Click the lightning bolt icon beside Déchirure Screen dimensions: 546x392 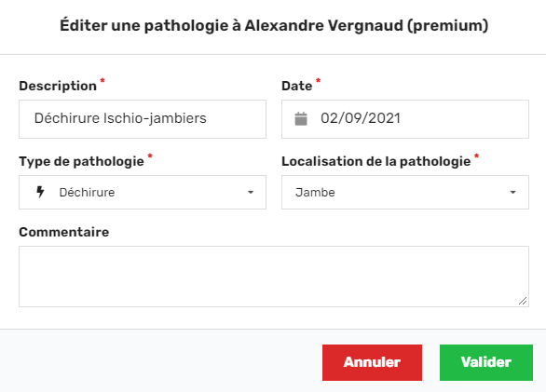click(x=40, y=192)
